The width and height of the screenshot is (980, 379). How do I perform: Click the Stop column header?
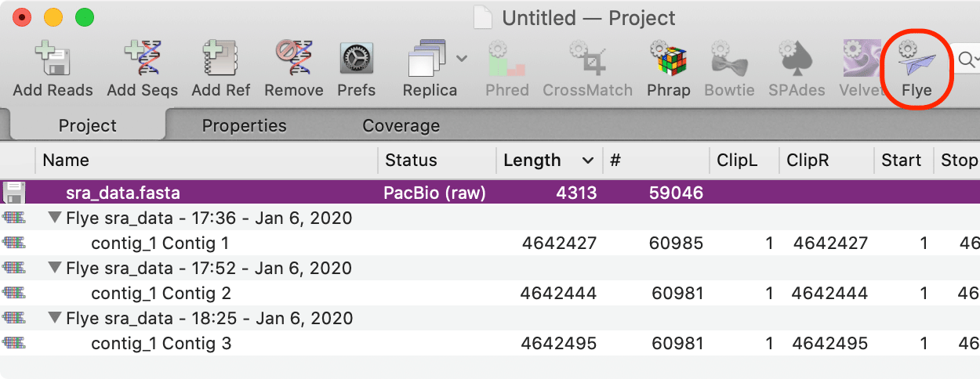(957, 161)
